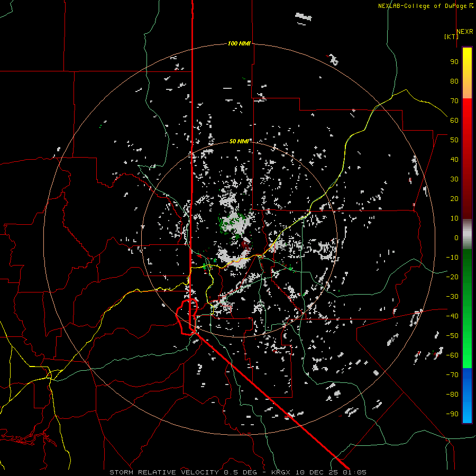Screen dimensions: 476x476
Task: Choose the 40 value on velocity scale
Action: coord(454,160)
